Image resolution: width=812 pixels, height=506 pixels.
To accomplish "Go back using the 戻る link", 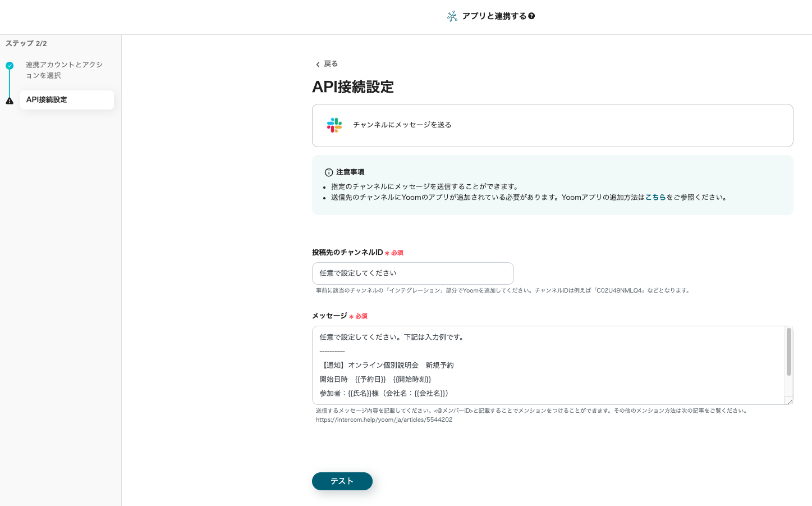I will [331, 64].
